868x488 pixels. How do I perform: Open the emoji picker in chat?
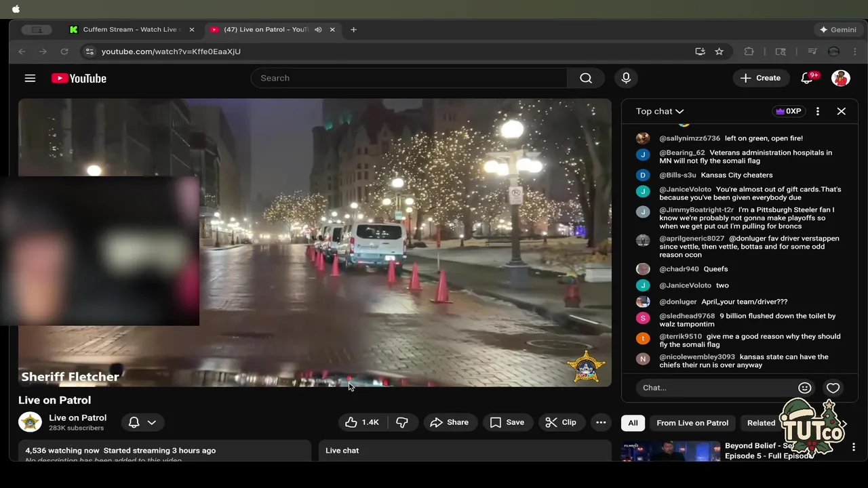(x=805, y=388)
